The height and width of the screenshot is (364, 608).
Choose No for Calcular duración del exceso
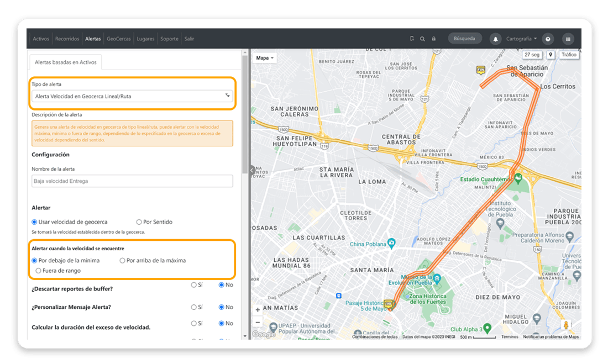[x=222, y=323]
